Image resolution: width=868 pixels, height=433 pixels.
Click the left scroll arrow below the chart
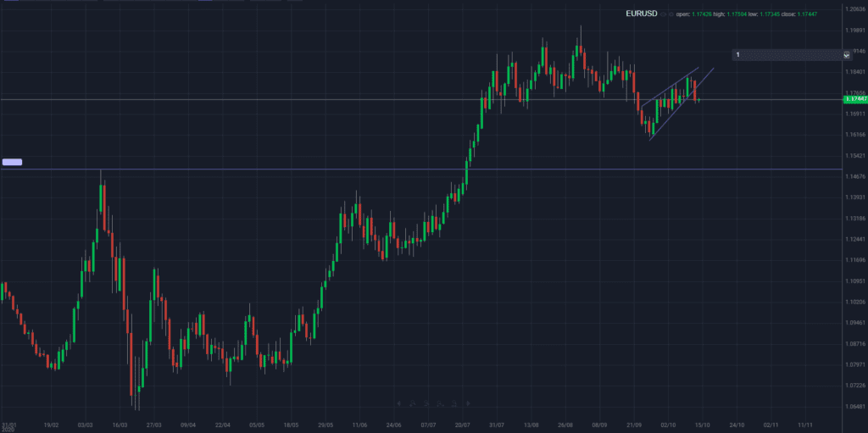pos(399,403)
